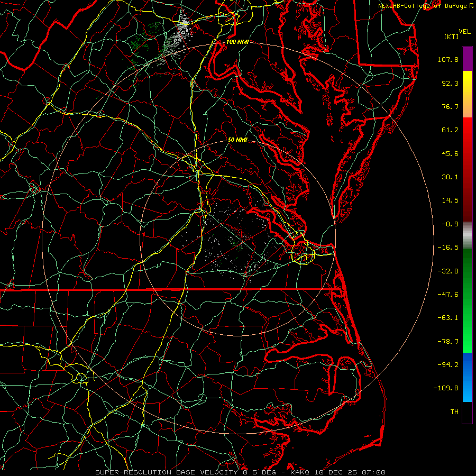Click the 30.1 velocity scale value
Viewport: 476px width, 476px height.
450,177
